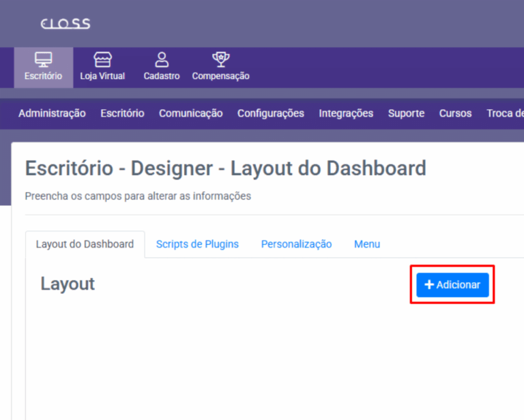This screenshot has width=524, height=420.
Task: Expand the Integrações menu
Action: (346, 113)
